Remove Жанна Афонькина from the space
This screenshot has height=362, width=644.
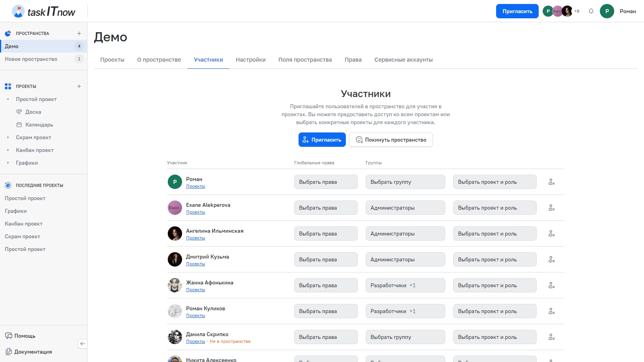coord(551,285)
